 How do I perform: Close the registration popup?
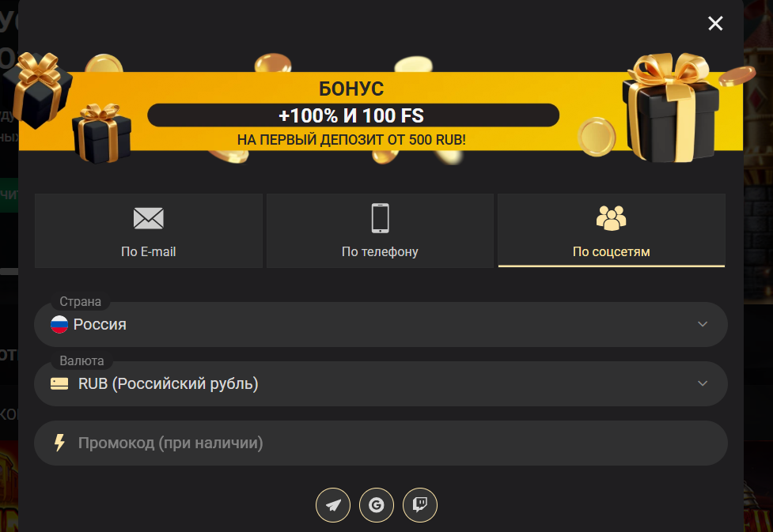point(715,23)
